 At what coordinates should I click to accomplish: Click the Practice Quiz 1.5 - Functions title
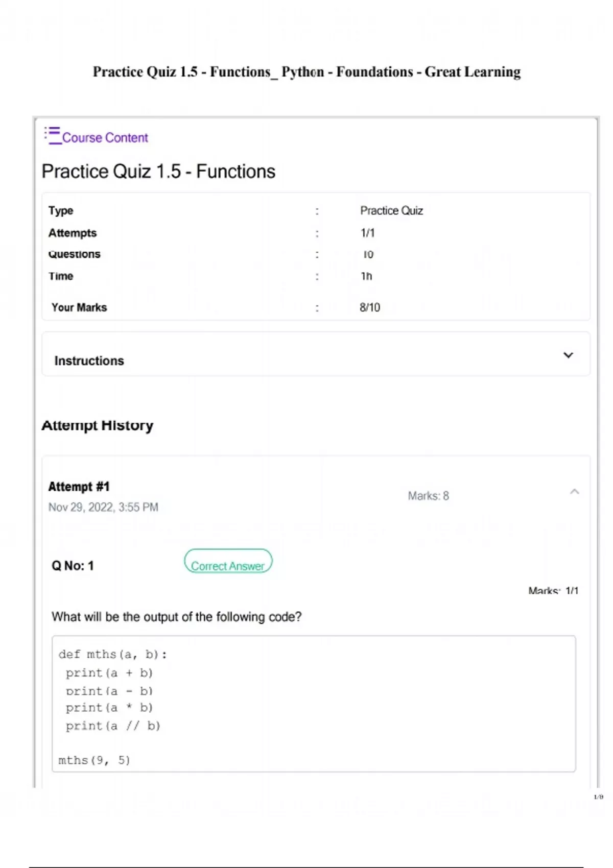pyautogui.click(x=158, y=172)
